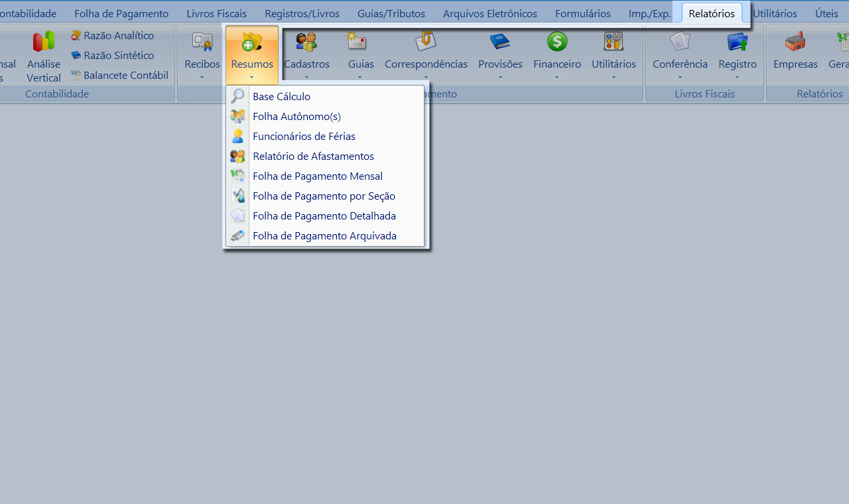
Task: Open the Análise Vertical report icon
Action: click(x=44, y=42)
